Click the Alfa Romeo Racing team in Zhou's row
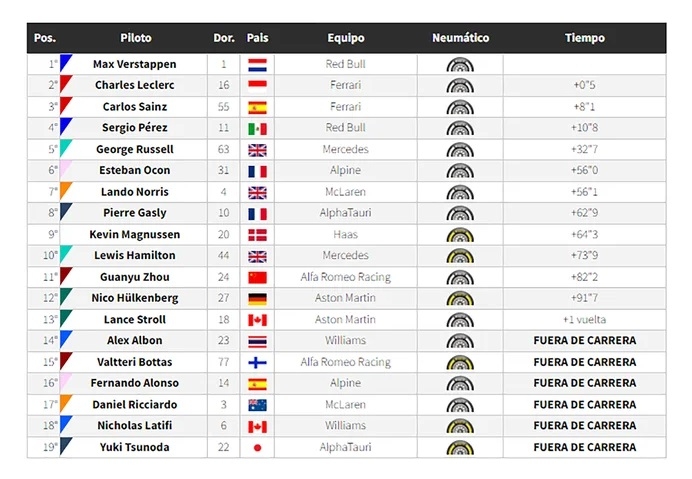 click(x=346, y=277)
